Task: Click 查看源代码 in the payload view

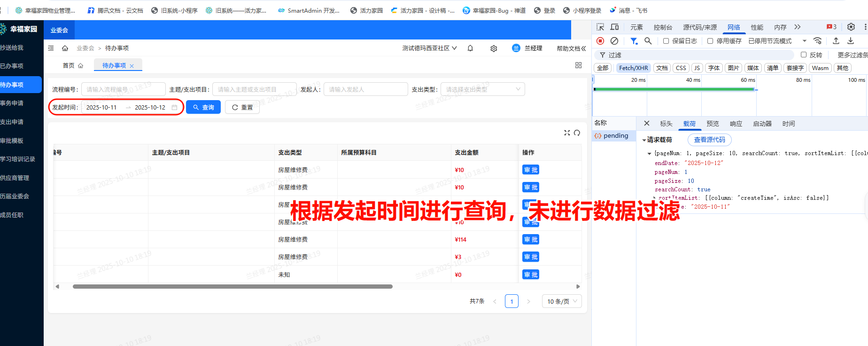Action: point(709,140)
